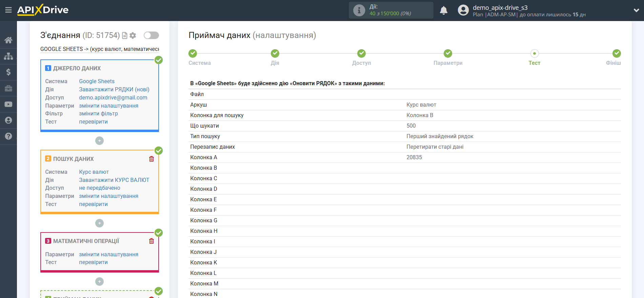Viewport: 644px width, 298px height.
Task: Open the briefcase sidebar icon
Action: click(8, 88)
